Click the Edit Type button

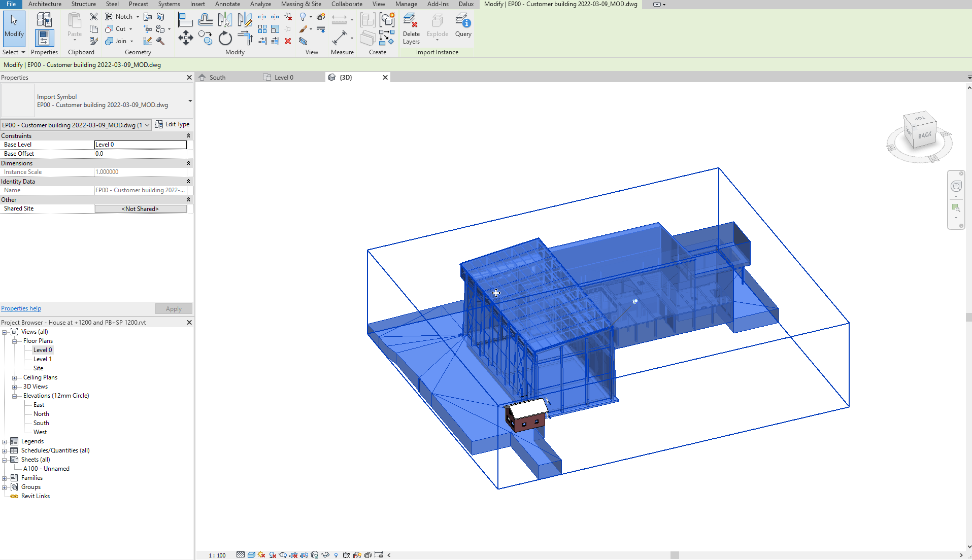pyautogui.click(x=173, y=124)
